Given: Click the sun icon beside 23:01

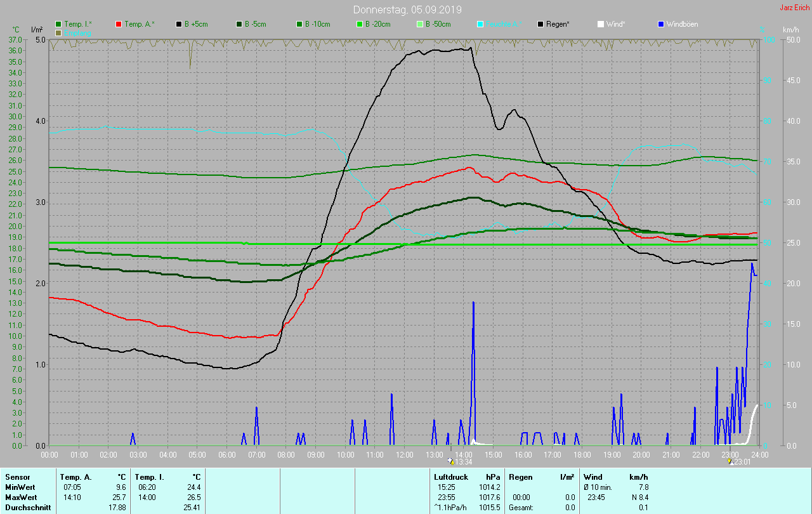Looking at the screenshot, I should coord(731,461).
